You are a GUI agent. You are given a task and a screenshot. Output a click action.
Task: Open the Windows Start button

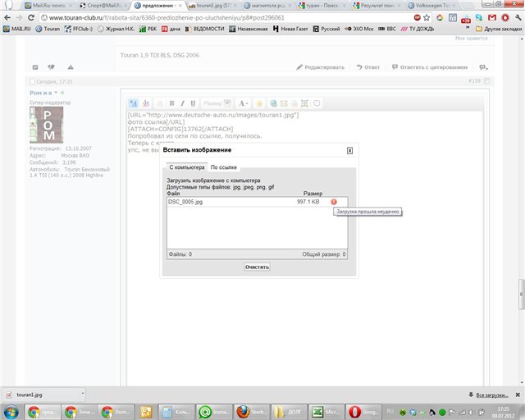point(11,412)
